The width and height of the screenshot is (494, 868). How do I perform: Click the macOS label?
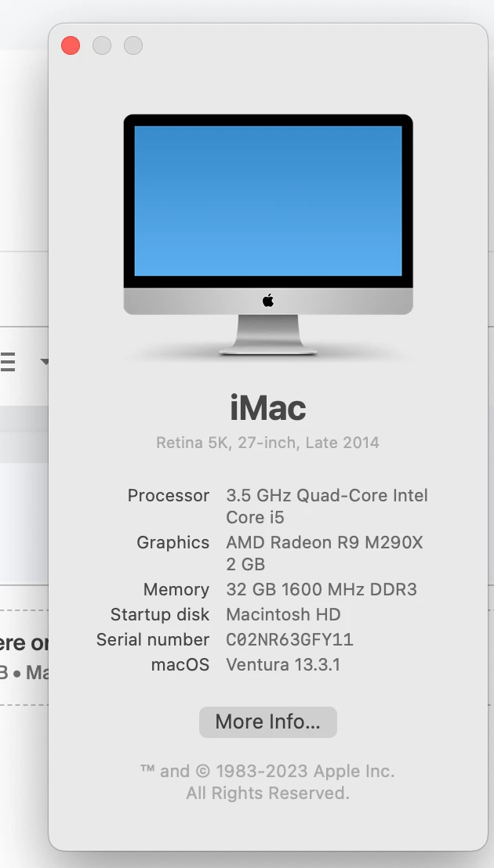[180, 665]
